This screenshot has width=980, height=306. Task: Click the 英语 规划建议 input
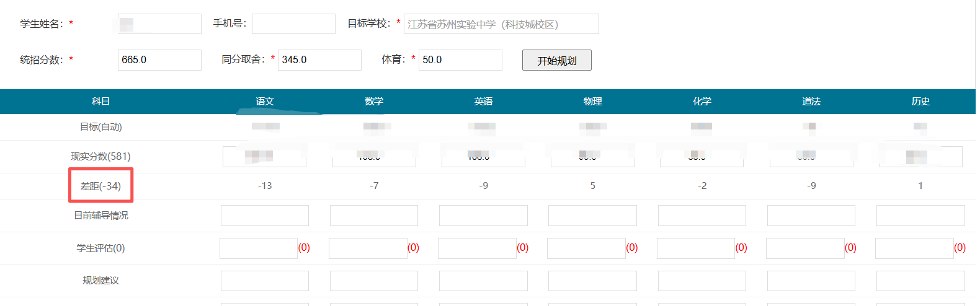483,281
